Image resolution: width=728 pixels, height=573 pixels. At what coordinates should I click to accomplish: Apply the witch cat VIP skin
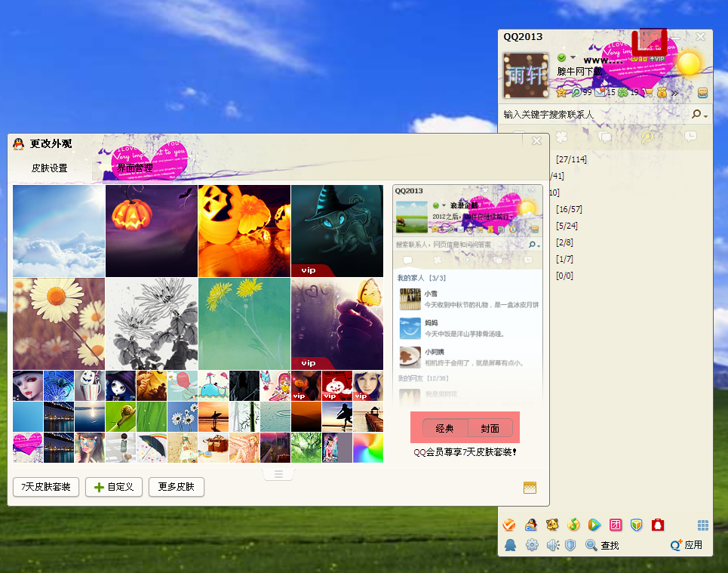tap(337, 231)
